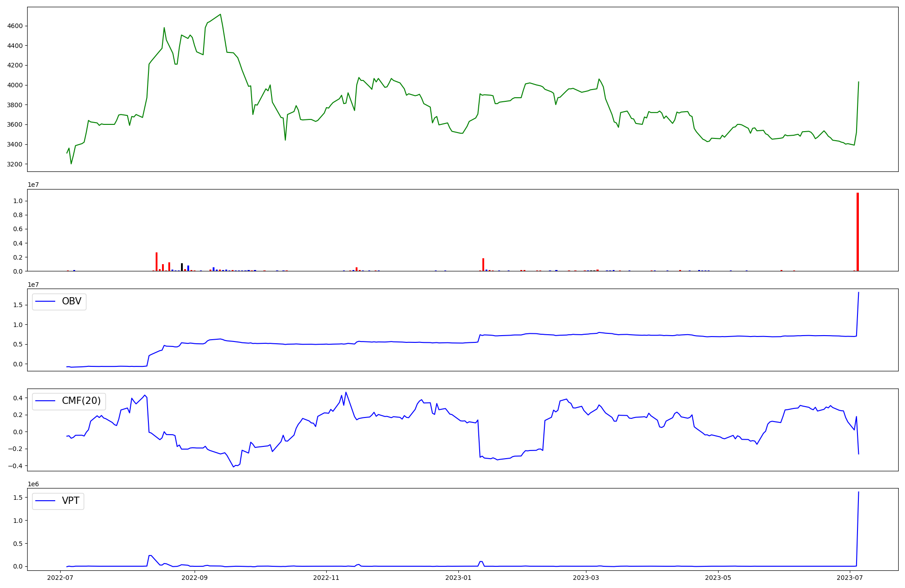The height and width of the screenshot is (588, 905).
Task: Click the 1e6 exponent above VPT chart
Action: [33, 484]
